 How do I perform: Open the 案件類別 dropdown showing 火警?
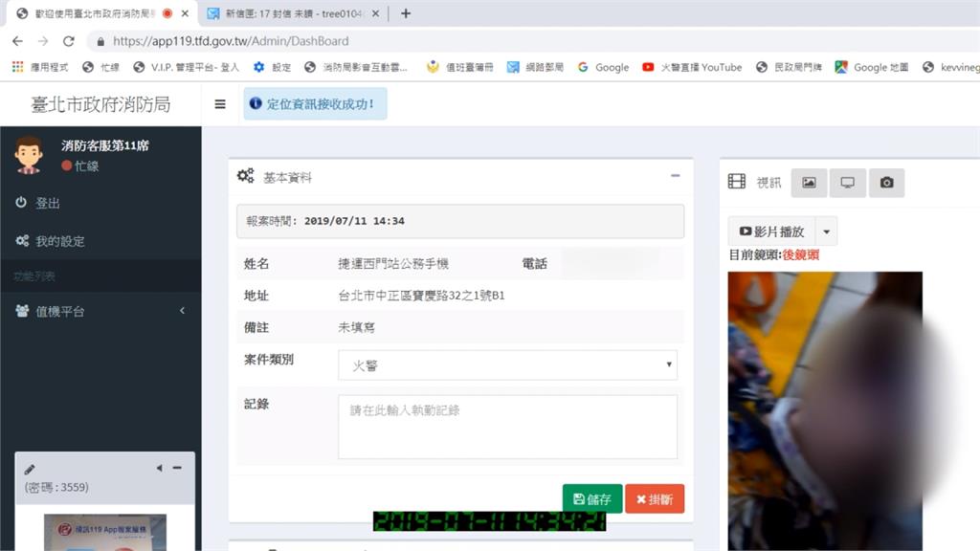(x=507, y=364)
